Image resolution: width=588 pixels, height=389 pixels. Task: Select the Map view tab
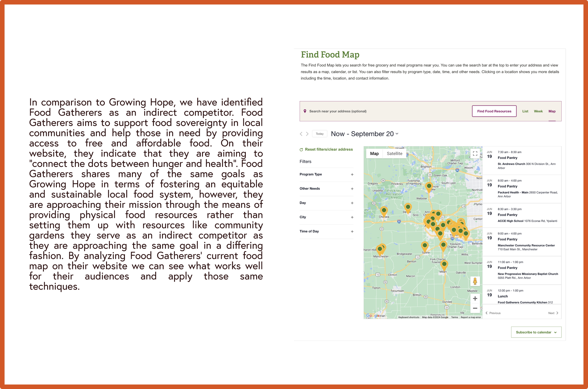[x=552, y=111]
